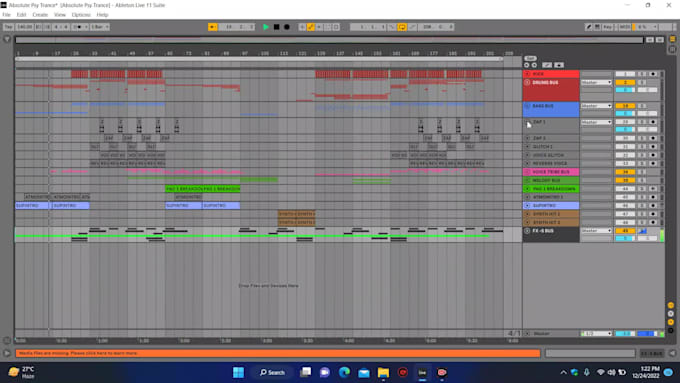Image resolution: width=680 pixels, height=383 pixels.
Task: Arm the KICK track for recording
Action: click(653, 74)
